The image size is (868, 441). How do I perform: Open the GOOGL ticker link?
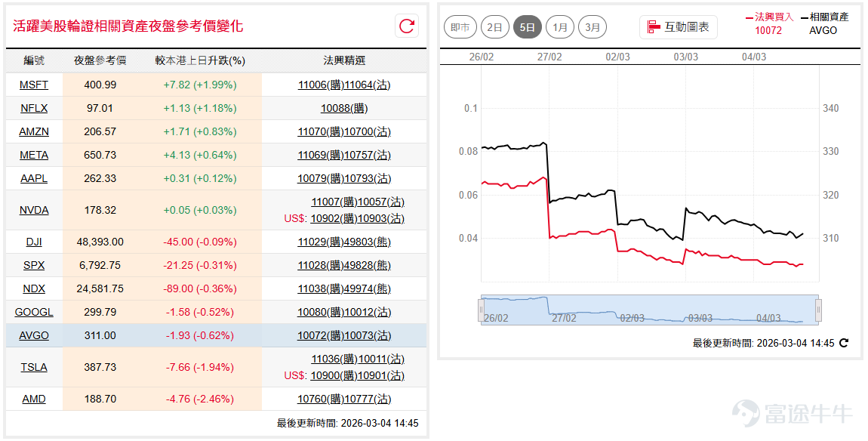(34, 312)
